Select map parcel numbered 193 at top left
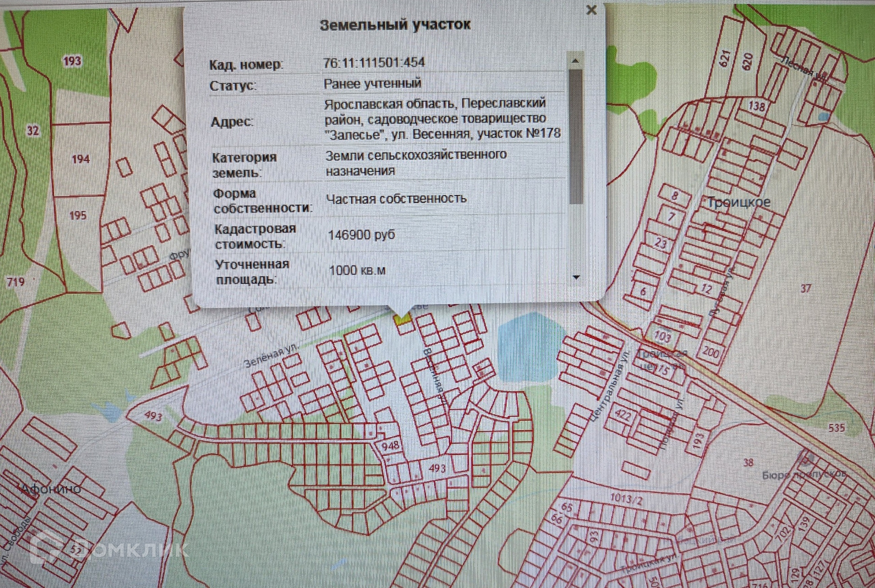The width and height of the screenshot is (875, 588). [72, 61]
